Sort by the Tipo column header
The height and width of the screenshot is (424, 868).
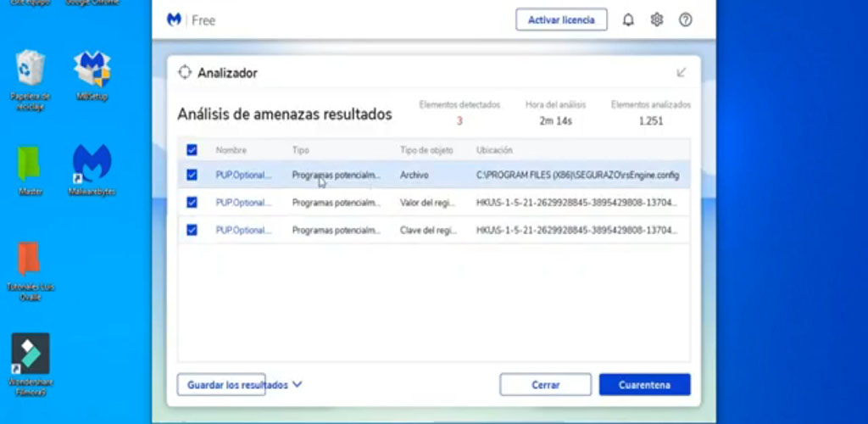click(x=301, y=150)
